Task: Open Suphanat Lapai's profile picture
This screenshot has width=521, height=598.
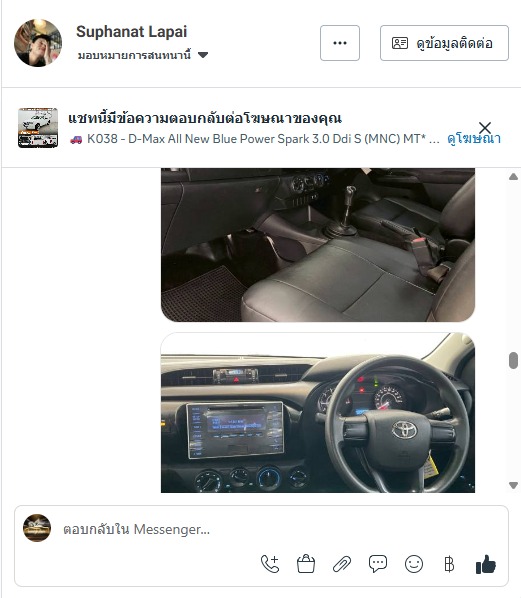Action: click(x=38, y=43)
